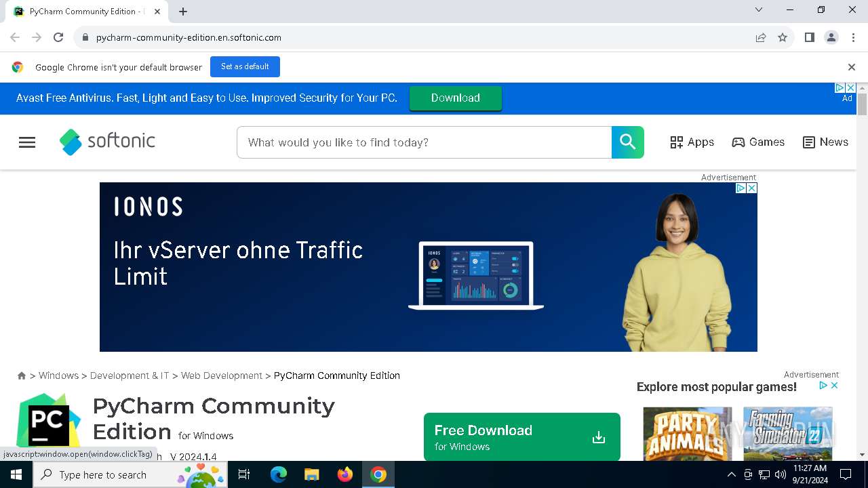The height and width of the screenshot is (488, 868).
Task: Click the home breadcrumb icon
Action: pos(22,375)
